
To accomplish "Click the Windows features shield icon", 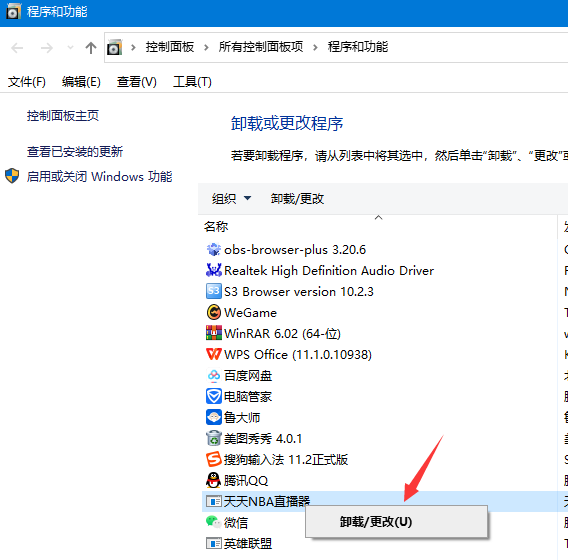I will pyautogui.click(x=12, y=176).
